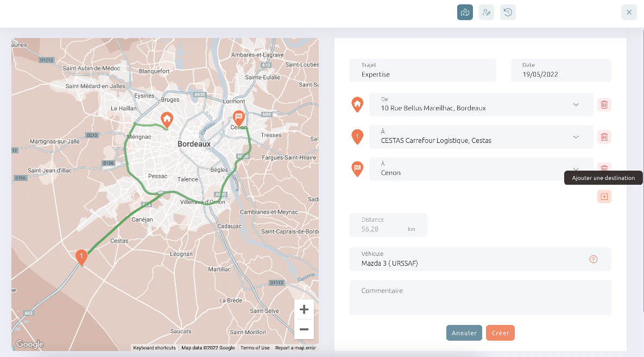Delete the 10 Rue Bellus Mareilhac departure row

[604, 105]
